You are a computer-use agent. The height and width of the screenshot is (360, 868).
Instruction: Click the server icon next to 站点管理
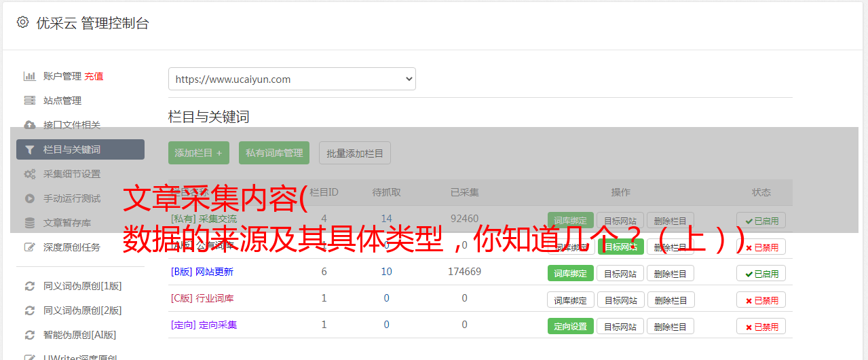pyautogui.click(x=29, y=101)
